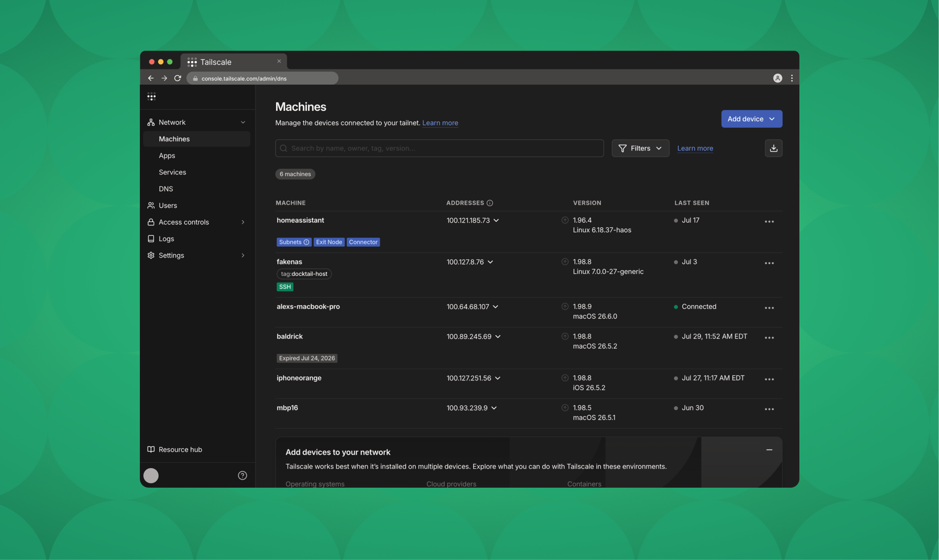The width and height of the screenshot is (939, 560).
Task: Click the Expired Jul 24, 2026 badge
Action: click(307, 358)
